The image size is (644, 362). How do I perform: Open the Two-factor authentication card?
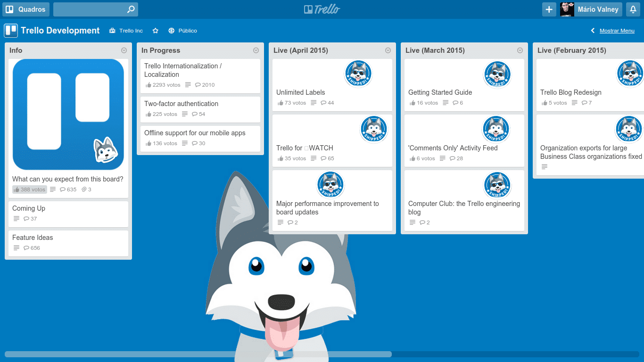181,104
